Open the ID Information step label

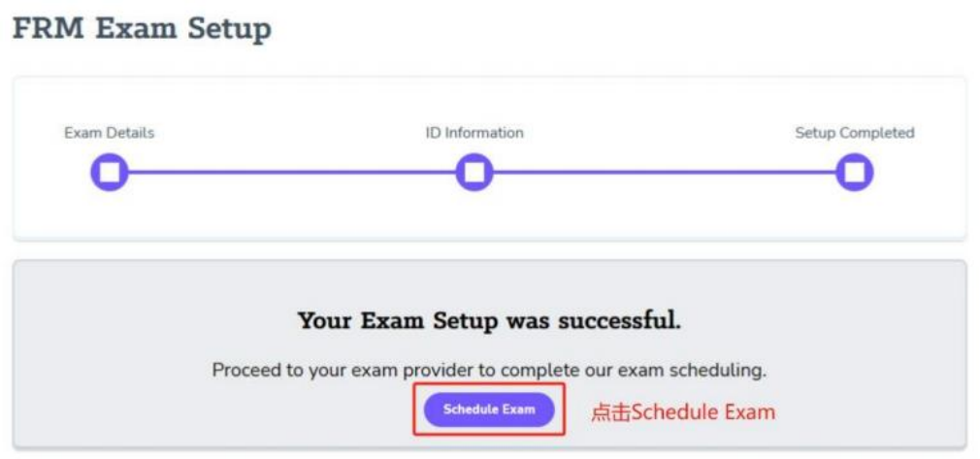(x=474, y=133)
